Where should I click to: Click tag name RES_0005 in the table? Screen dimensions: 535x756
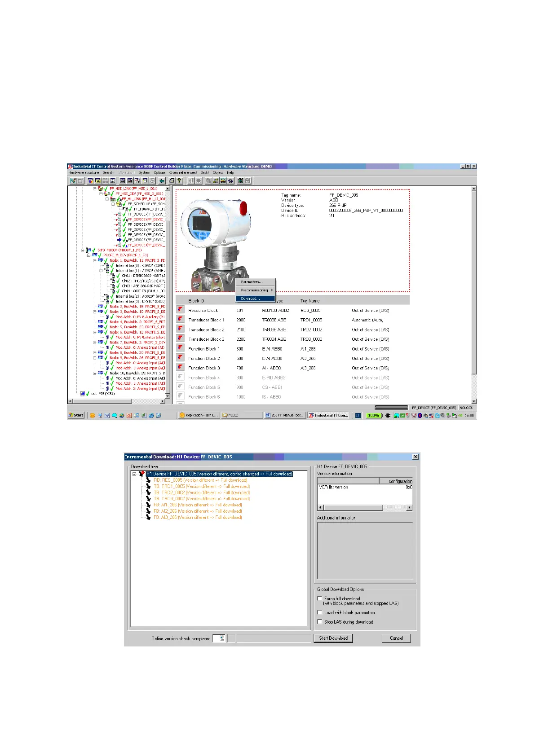point(310,311)
